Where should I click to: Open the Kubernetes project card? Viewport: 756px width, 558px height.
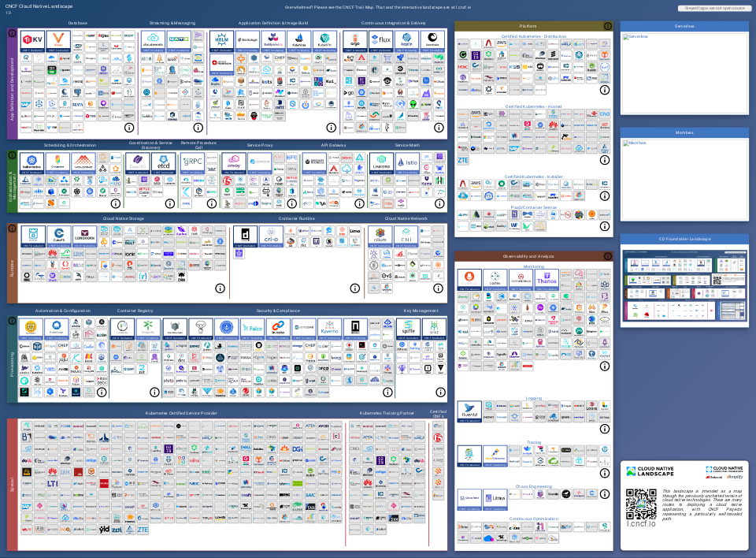click(31, 164)
